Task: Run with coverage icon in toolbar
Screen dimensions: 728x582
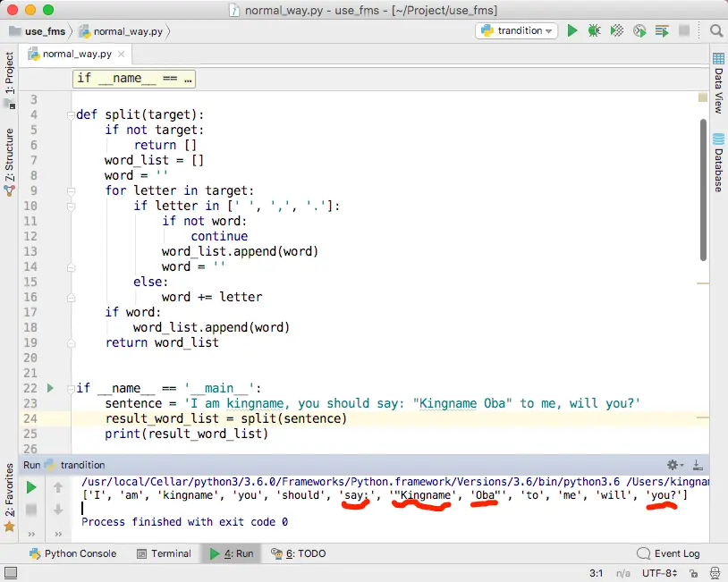Action: tap(616, 31)
